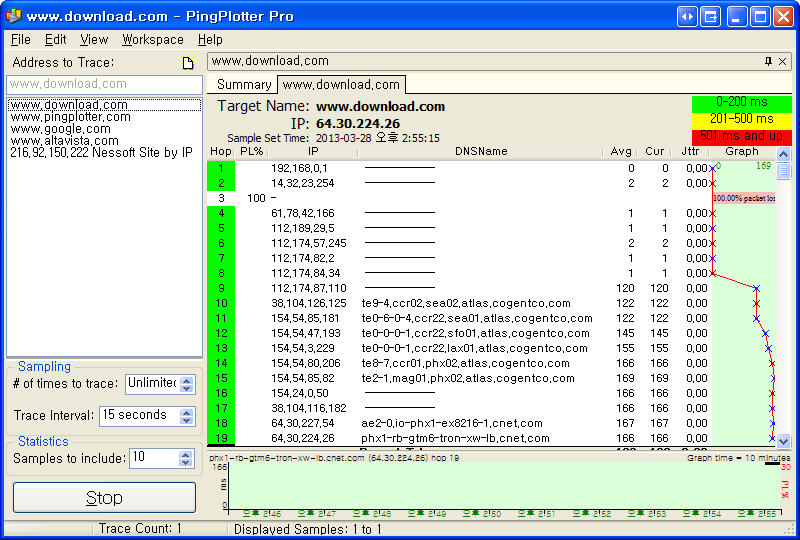This screenshot has width=800, height=540.
Task: Open the File menu
Action: [21, 40]
